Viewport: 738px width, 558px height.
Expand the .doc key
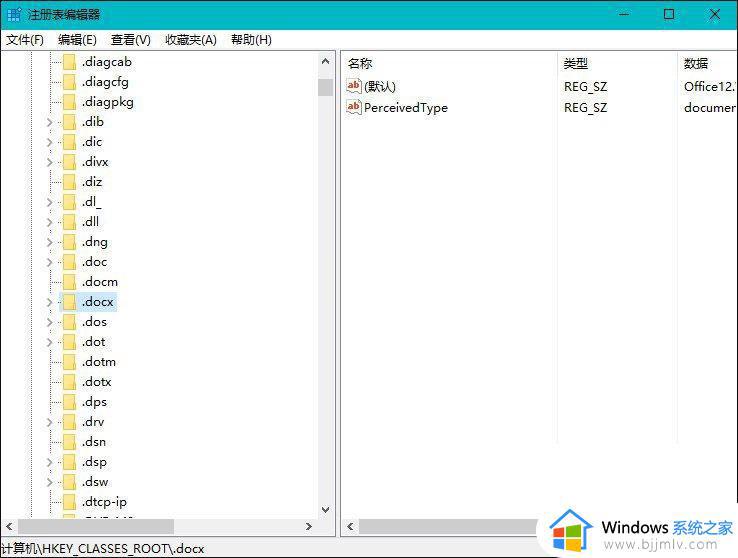pos(49,262)
